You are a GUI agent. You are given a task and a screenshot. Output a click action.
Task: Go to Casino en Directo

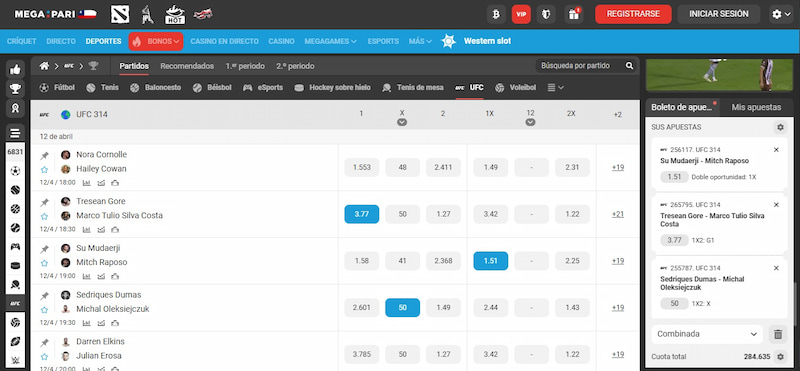[224, 41]
